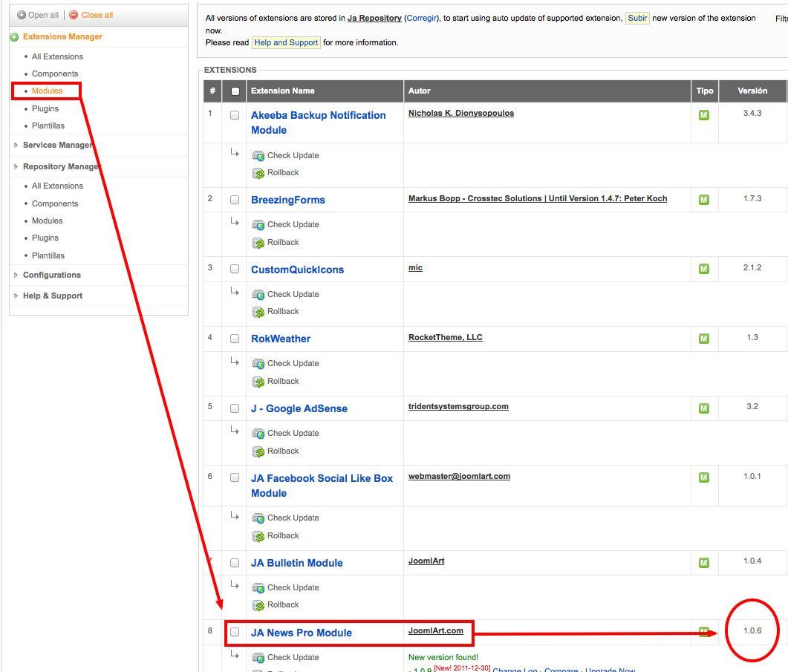Click the green Extensions Manager icon
The width and height of the screenshot is (788, 672).
[x=15, y=36]
